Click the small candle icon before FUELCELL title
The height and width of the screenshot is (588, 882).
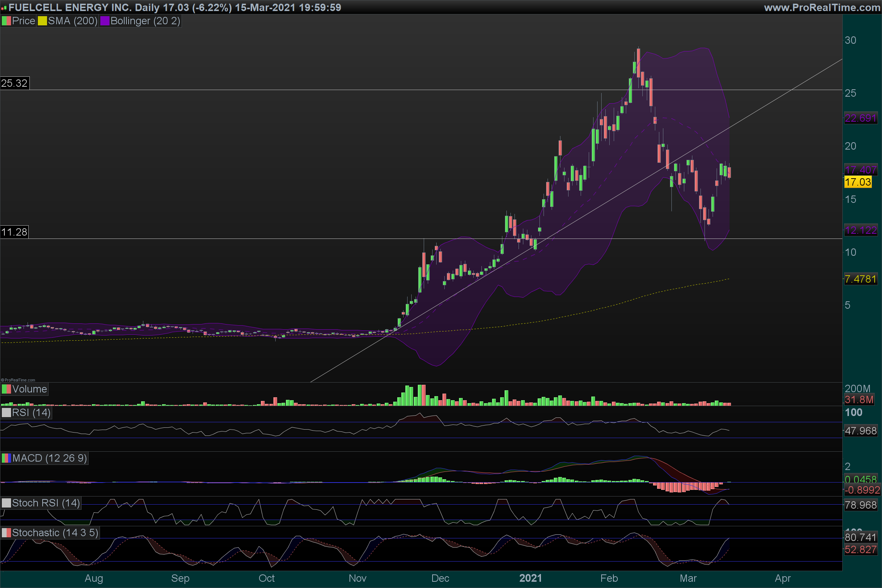coord(4,8)
